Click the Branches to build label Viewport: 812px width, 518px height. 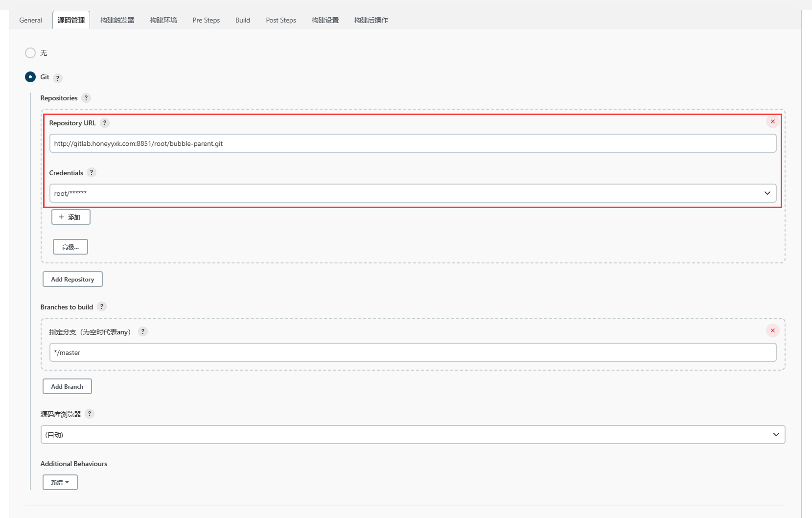(67, 307)
